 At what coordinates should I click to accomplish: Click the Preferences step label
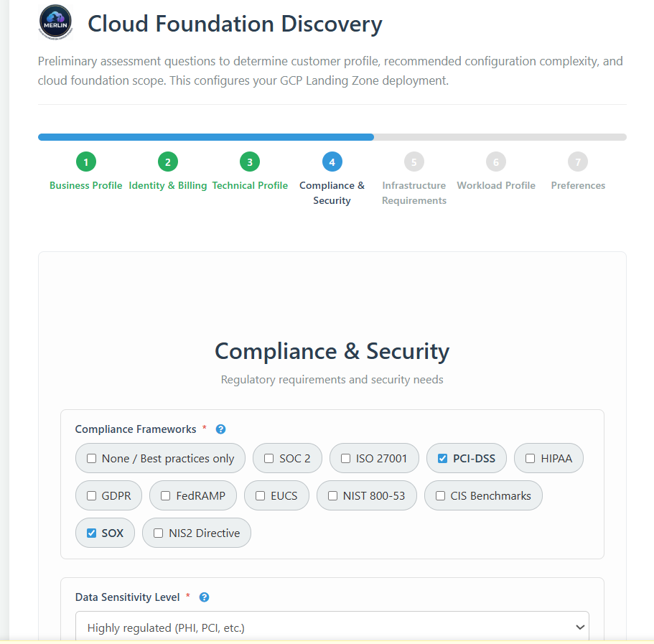point(578,185)
